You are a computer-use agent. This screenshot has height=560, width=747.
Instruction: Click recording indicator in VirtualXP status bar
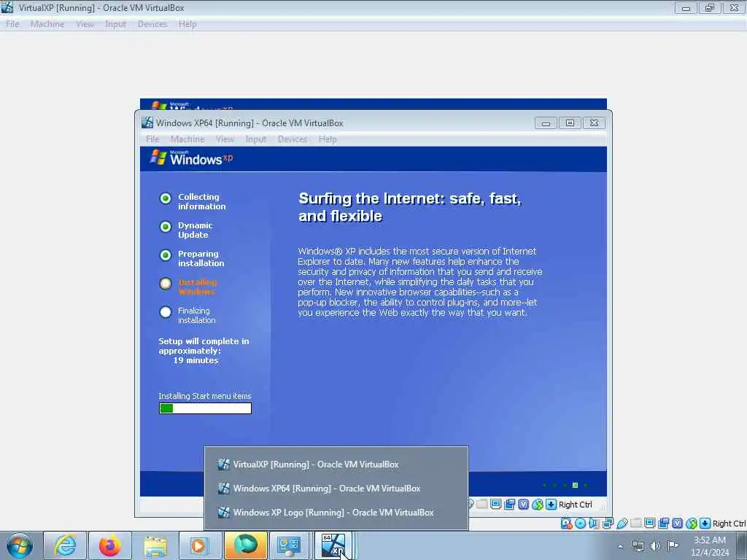tap(664, 523)
